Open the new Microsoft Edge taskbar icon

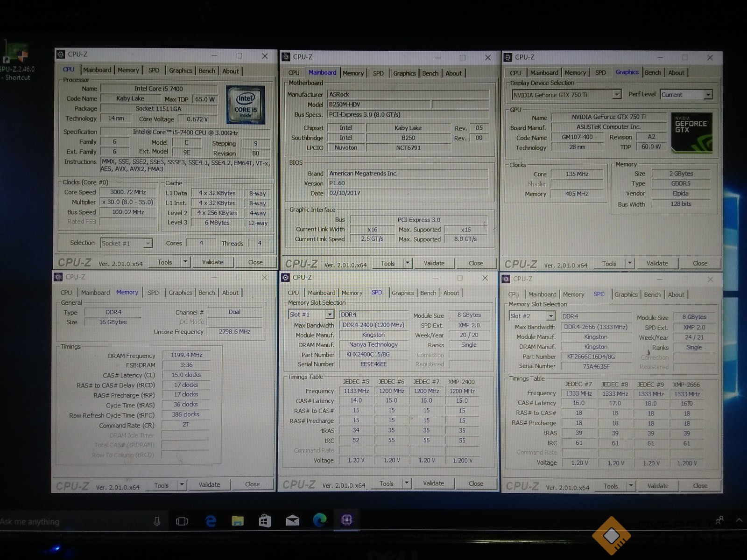pos(320,520)
